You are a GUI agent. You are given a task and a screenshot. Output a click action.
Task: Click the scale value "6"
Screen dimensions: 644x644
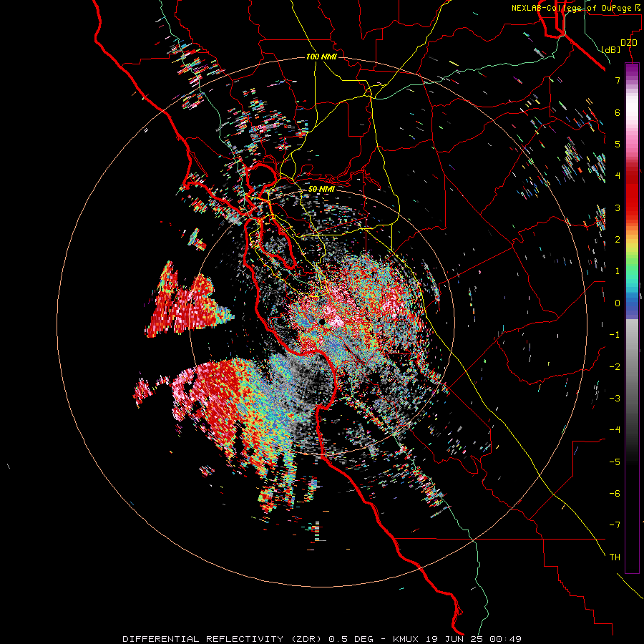click(x=618, y=112)
